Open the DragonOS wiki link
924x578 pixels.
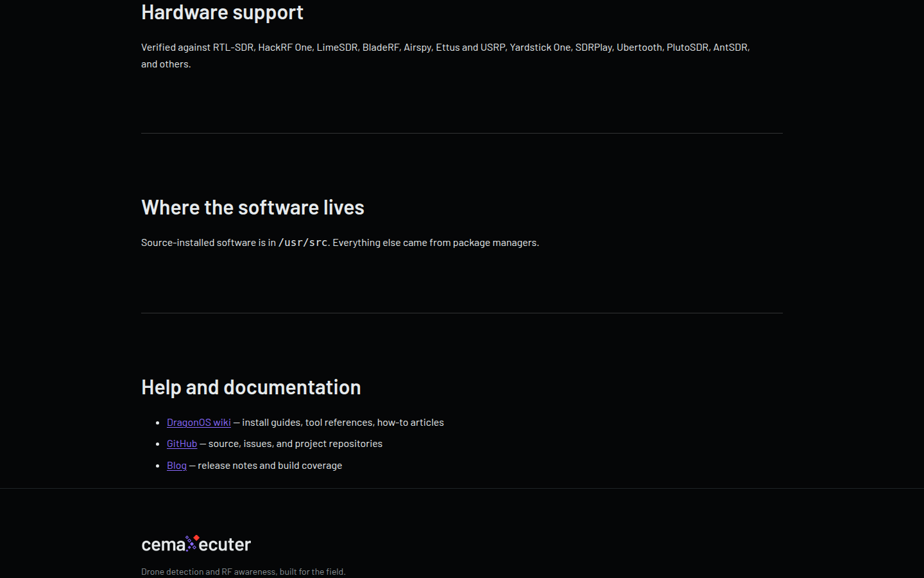point(198,422)
